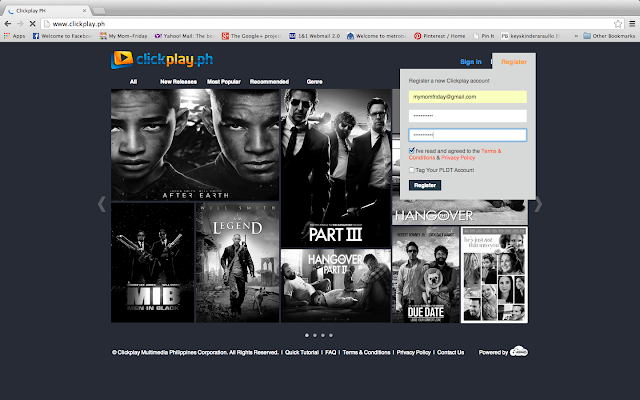Open Welcome to Facebook bookmark

[62, 36]
